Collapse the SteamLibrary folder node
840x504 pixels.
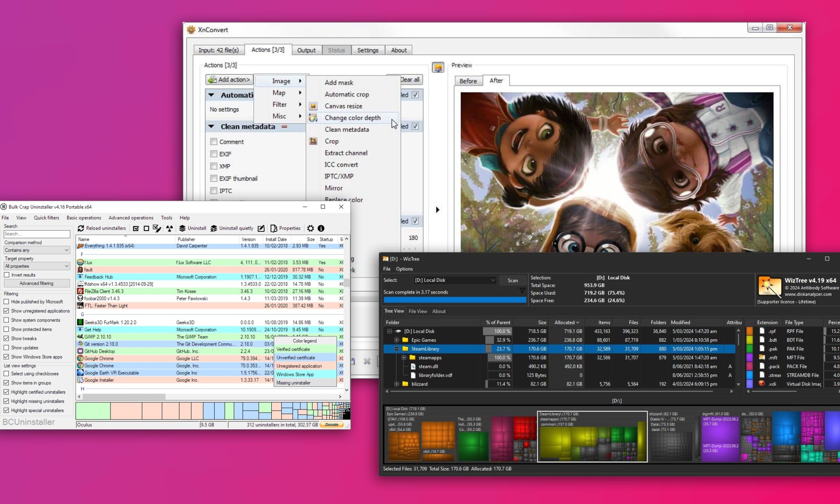(x=396, y=349)
